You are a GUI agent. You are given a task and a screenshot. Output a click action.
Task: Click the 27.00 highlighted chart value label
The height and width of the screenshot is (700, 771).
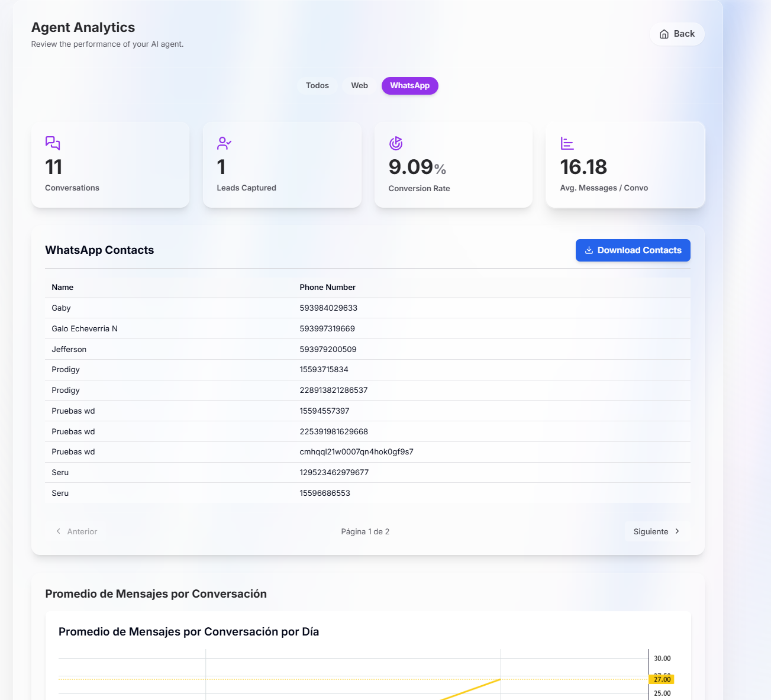(x=662, y=679)
